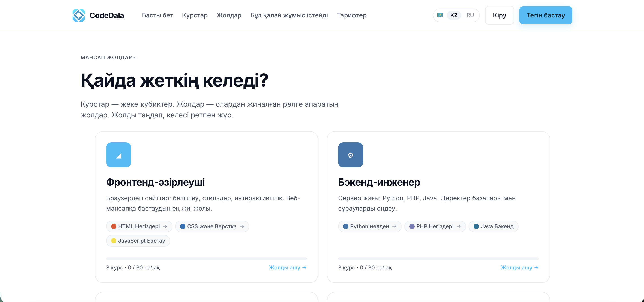Click the arrow on Python нөлден chip

[x=394, y=226]
